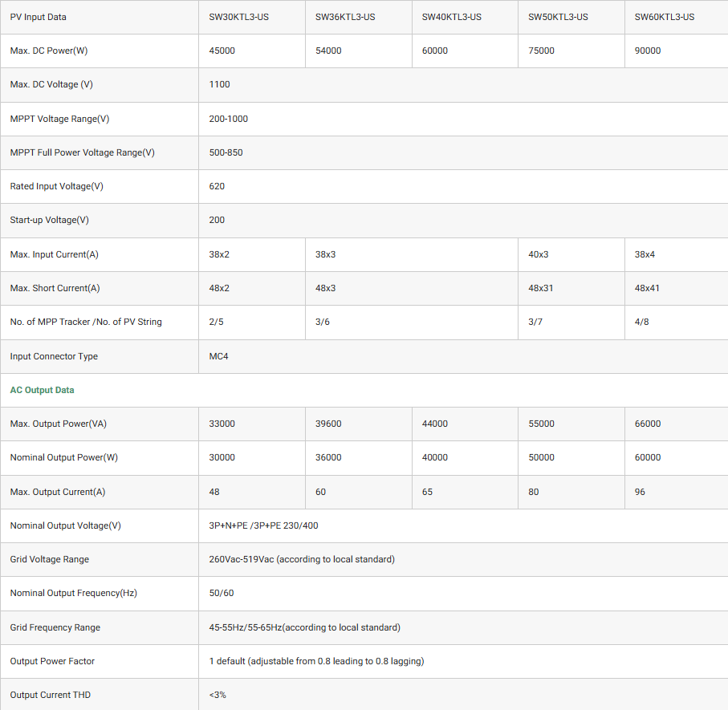728x710 pixels.
Task: Select the 4/8 MPP tracker cell
Action: pyautogui.click(x=642, y=322)
